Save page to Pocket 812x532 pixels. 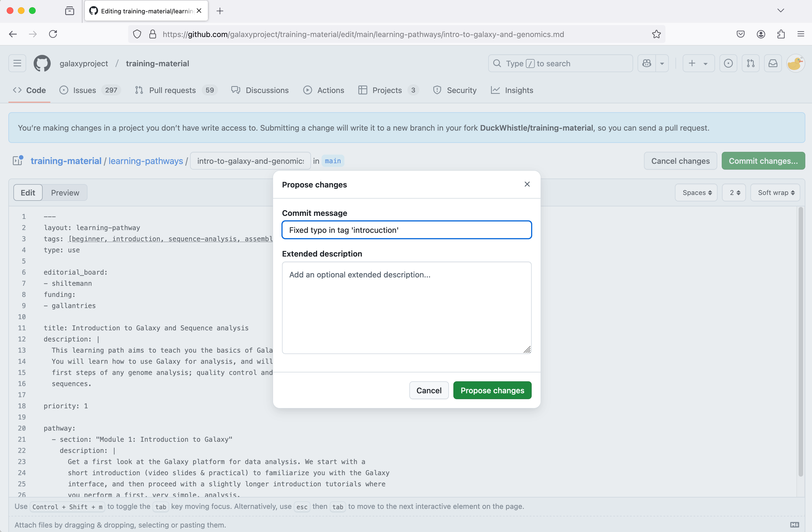[x=740, y=34]
